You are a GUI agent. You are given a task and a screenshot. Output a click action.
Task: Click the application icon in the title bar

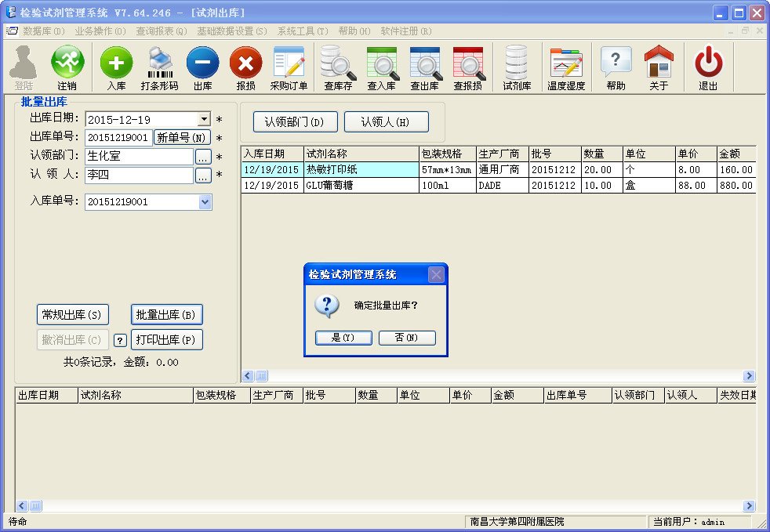pyautogui.click(x=10, y=13)
